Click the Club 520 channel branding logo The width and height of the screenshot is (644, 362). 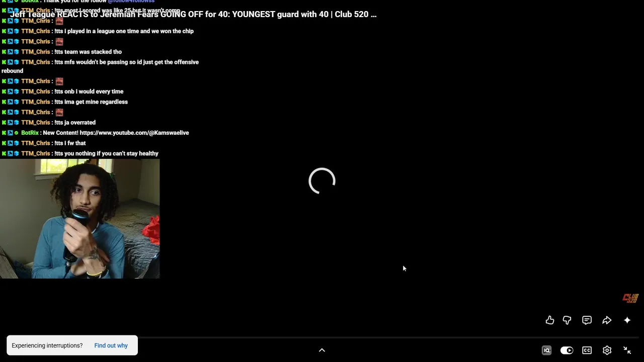click(x=630, y=298)
